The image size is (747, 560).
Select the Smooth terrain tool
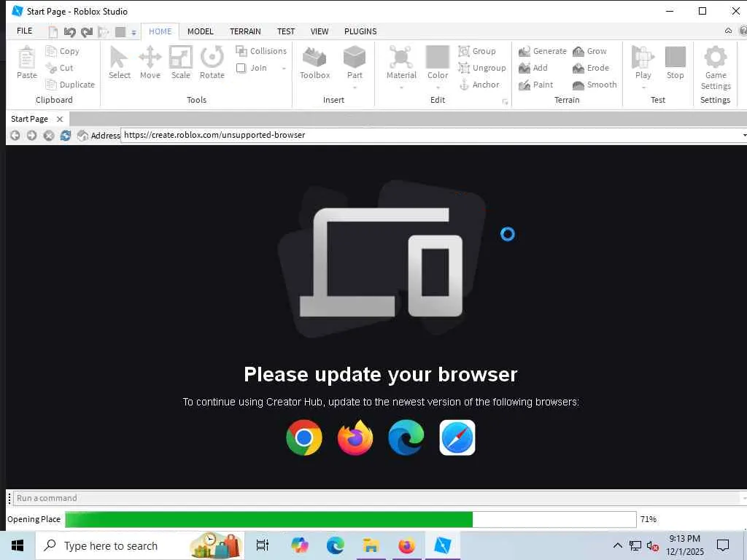[x=594, y=85]
